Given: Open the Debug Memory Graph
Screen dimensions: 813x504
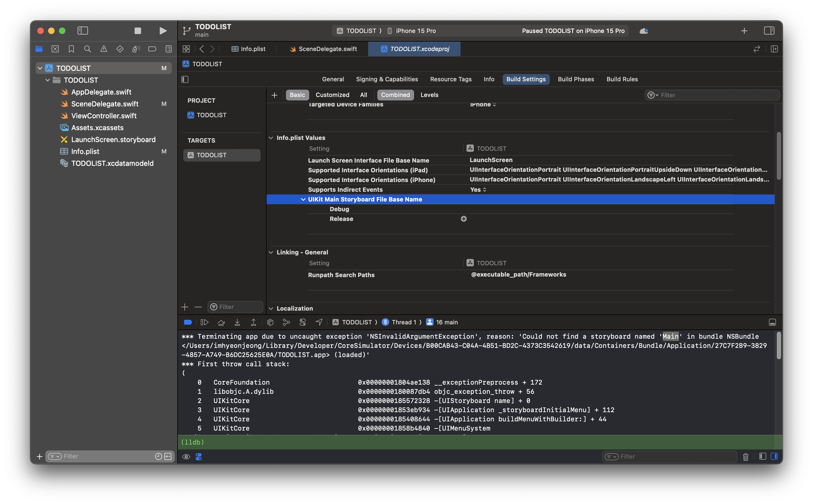Looking at the screenshot, I should click(x=286, y=322).
